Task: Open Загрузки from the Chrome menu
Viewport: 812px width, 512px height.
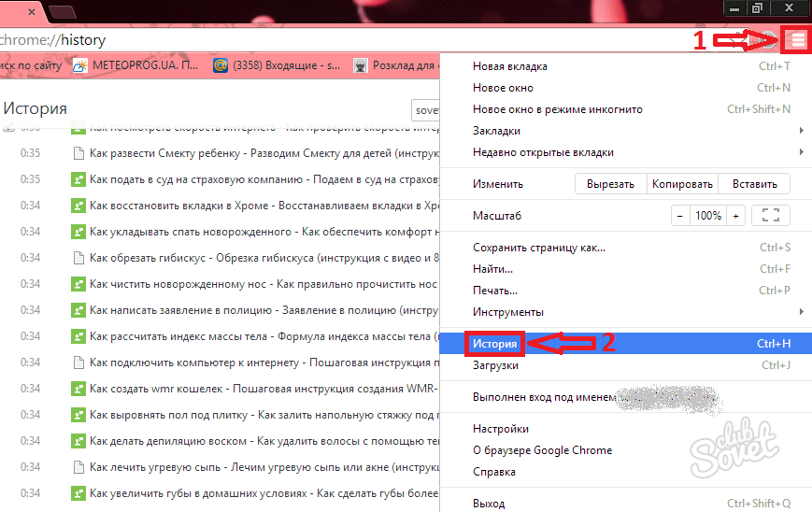Action: tap(495, 365)
